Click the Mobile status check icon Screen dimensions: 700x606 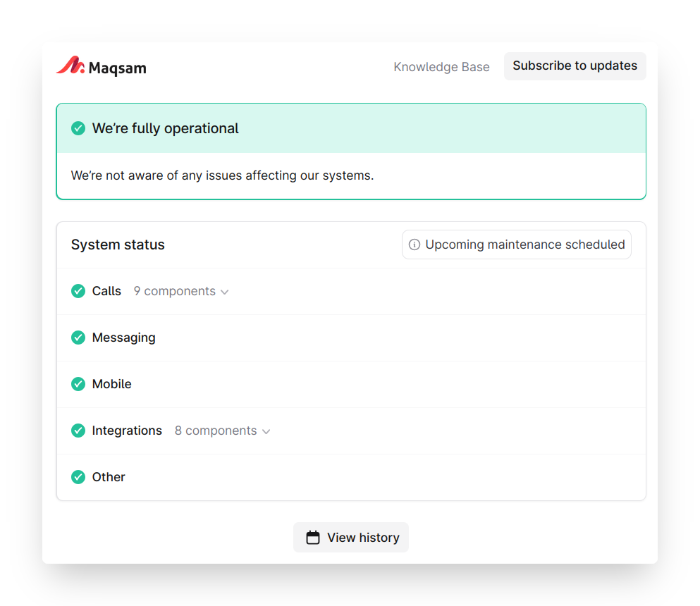78,384
